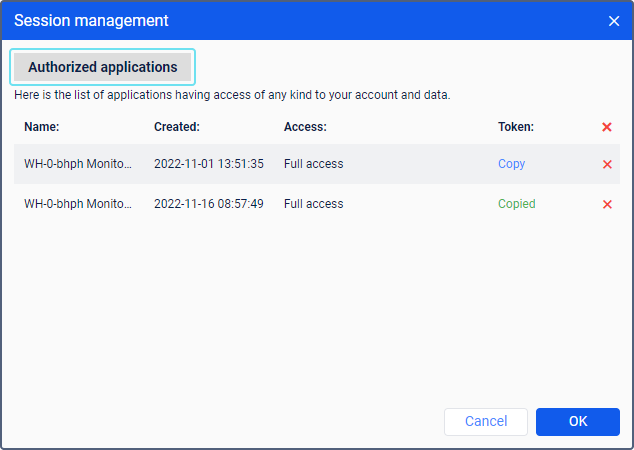Screen dimensions: 634x450
Task: Delete all sessions via header red X
Action: click(607, 127)
